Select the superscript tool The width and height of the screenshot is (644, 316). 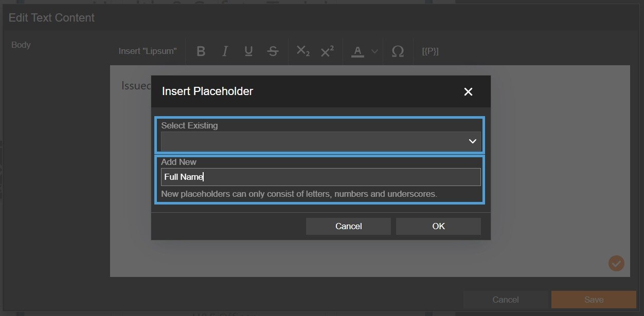click(x=327, y=51)
